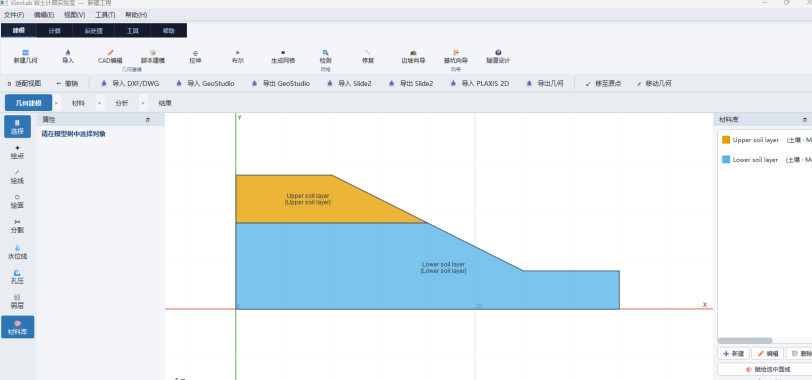The image size is (812, 380).
Task: Click the orange Upper soil layer swatch
Action: click(726, 140)
